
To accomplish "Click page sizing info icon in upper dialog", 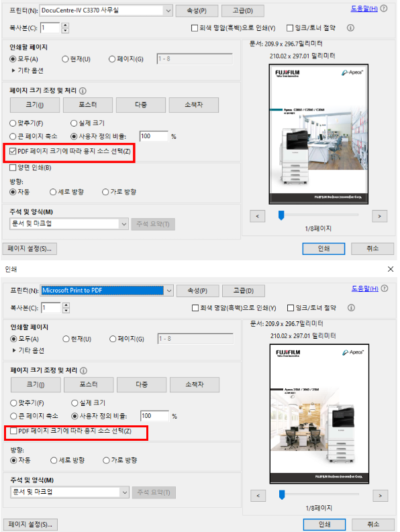I will coord(83,91).
